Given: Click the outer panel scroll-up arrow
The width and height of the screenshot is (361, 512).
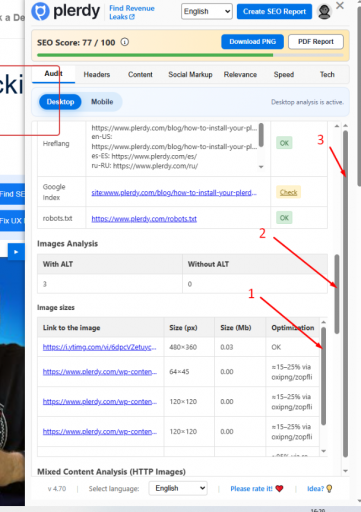Looking at the screenshot, I should pos(345,126).
